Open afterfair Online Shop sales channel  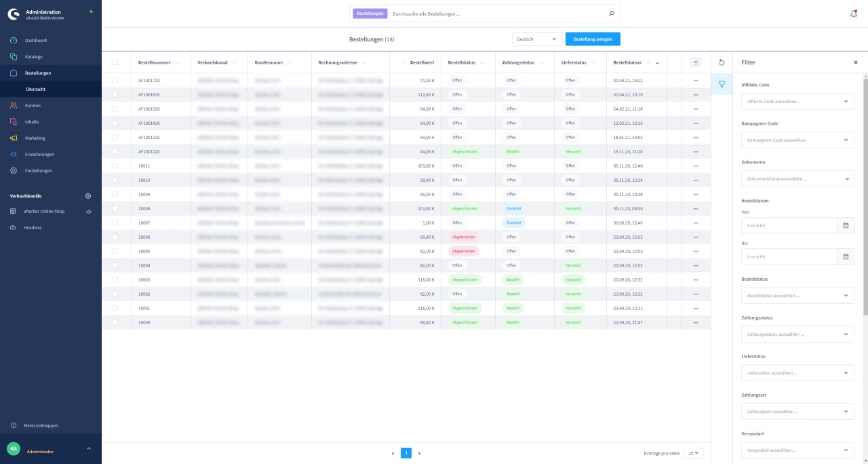44,212
